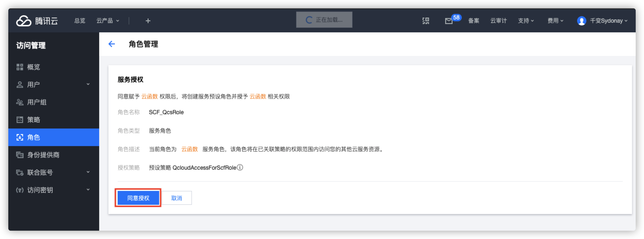Click the 联合账号 icon
The height and width of the screenshot is (239, 644).
pyautogui.click(x=20, y=172)
